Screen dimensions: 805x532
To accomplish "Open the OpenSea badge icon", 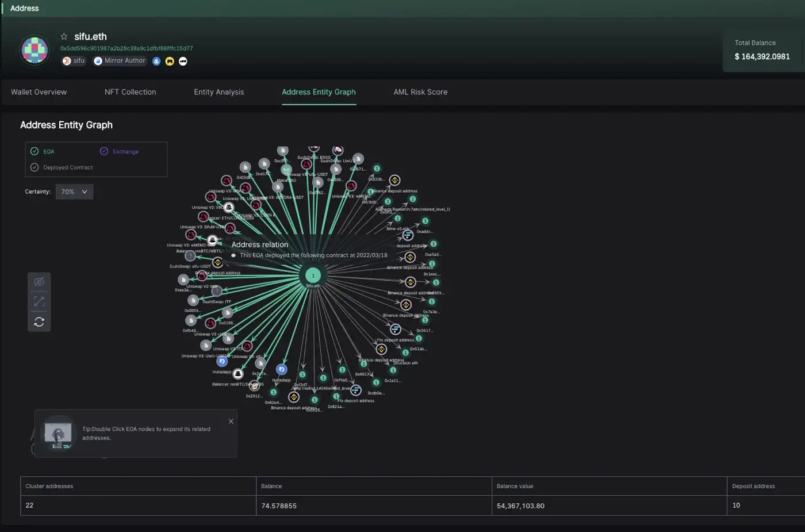I will [x=156, y=61].
